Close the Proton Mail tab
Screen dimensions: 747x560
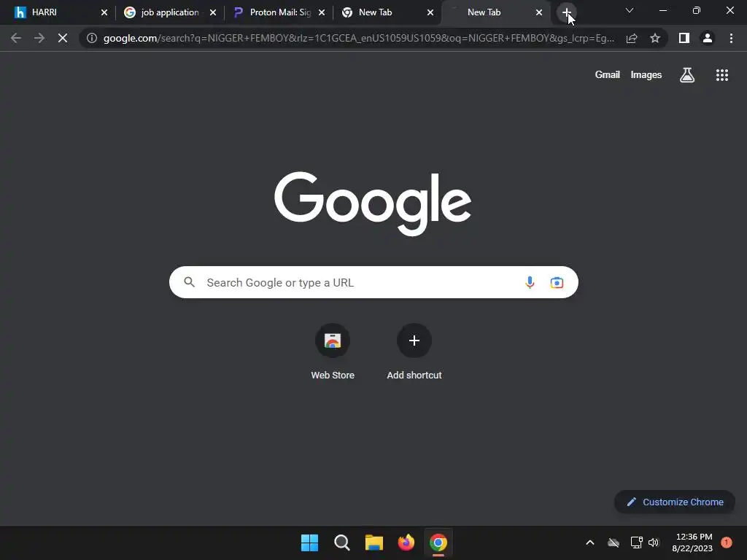pos(322,12)
